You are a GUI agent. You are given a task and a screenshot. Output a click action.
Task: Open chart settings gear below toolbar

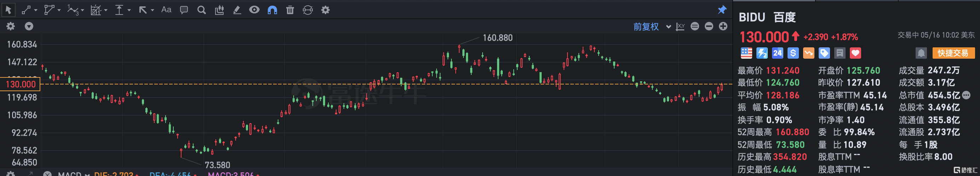(11, 26)
